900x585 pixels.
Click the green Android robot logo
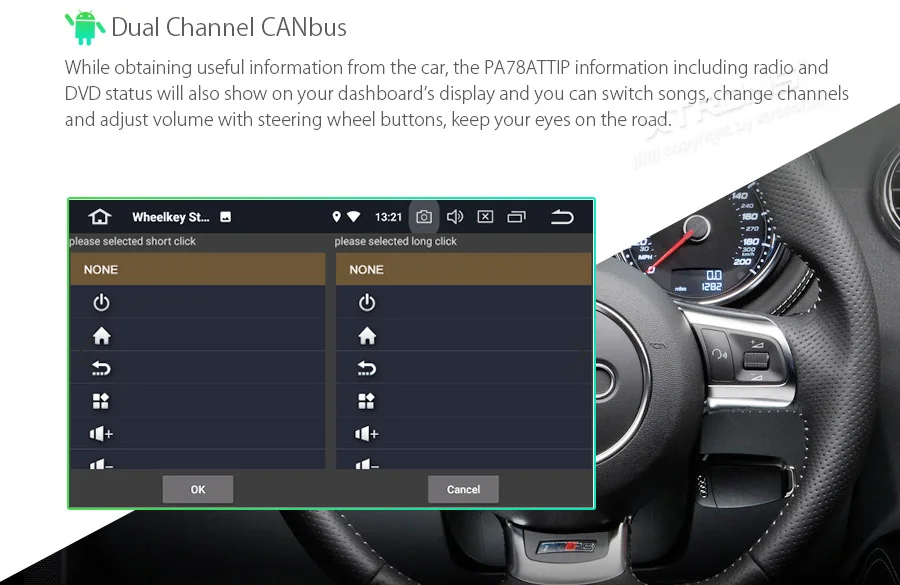tap(85, 27)
